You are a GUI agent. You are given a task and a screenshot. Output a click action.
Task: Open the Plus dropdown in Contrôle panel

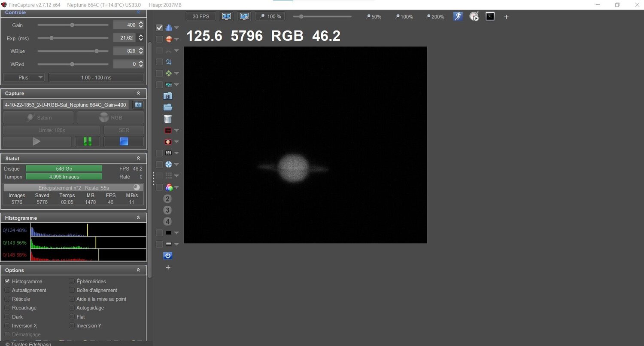[24, 77]
